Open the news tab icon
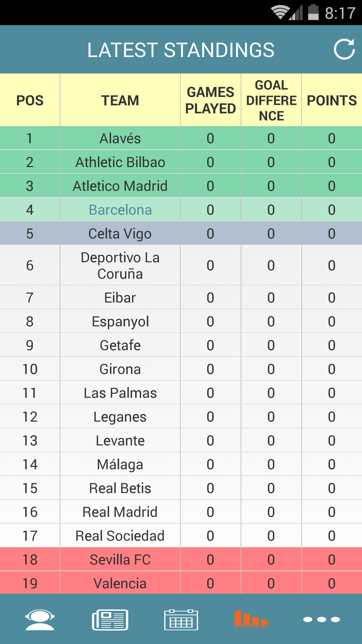The height and width of the screenshot is (644, 362). [110, 620]
